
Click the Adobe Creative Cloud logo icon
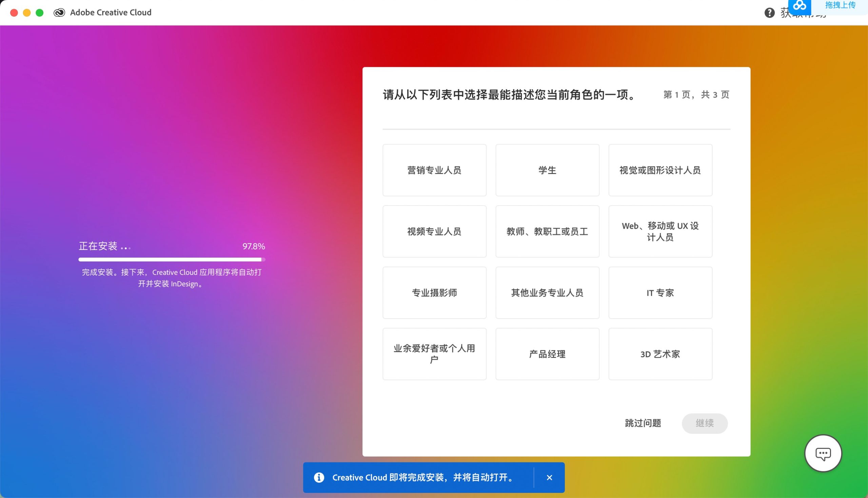[x=59, y=13]
